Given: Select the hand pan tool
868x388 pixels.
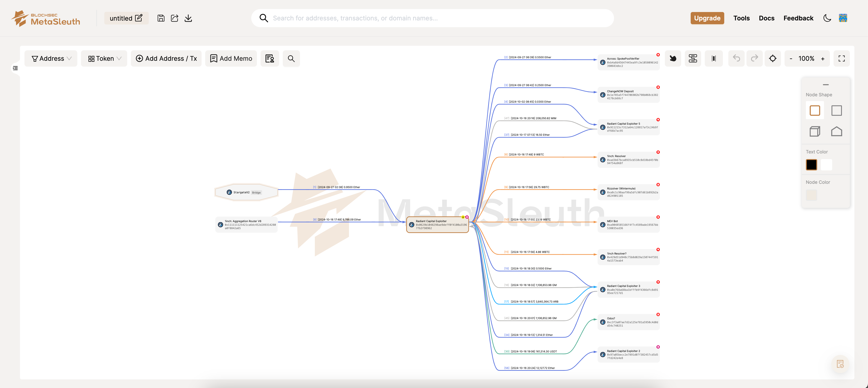Looking at the screenshot, I should coord(673,59).
